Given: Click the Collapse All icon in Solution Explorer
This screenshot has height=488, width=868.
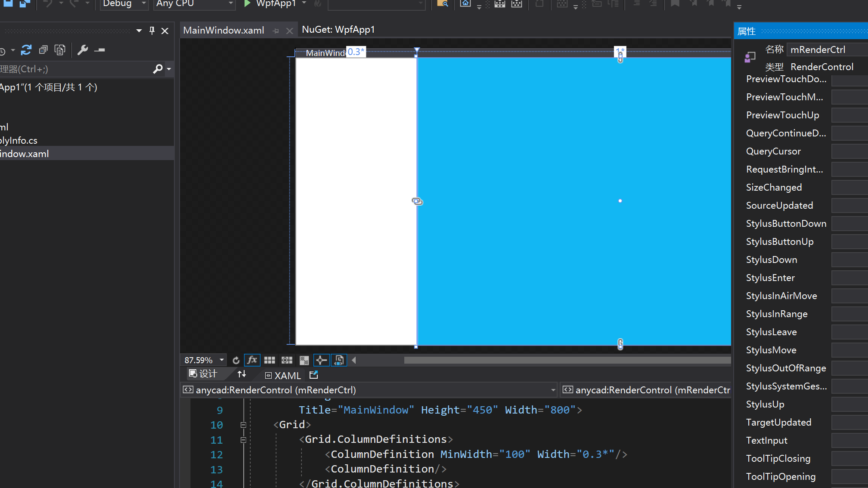Looking at the screenshot, I should 43,50.
